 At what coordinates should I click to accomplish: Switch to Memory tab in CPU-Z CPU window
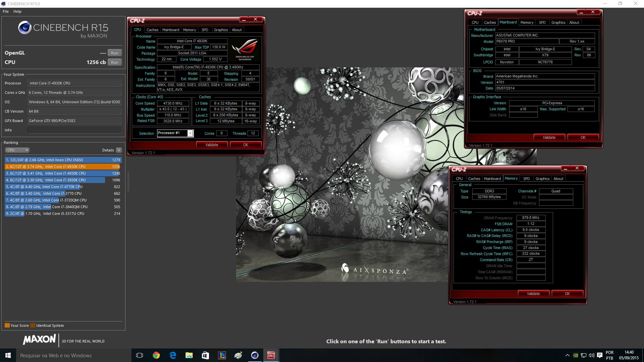point(190,30)
